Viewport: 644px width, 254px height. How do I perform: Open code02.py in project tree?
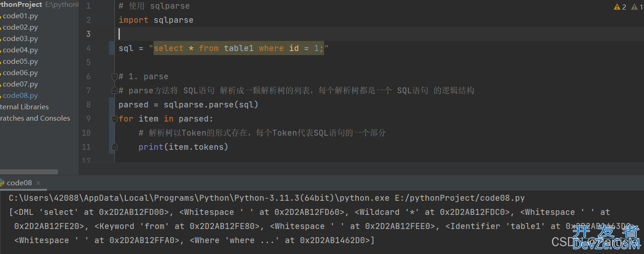(20, 27)
